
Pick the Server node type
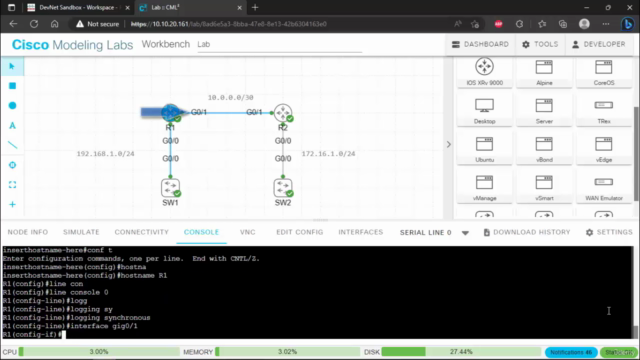click(544, 110)
